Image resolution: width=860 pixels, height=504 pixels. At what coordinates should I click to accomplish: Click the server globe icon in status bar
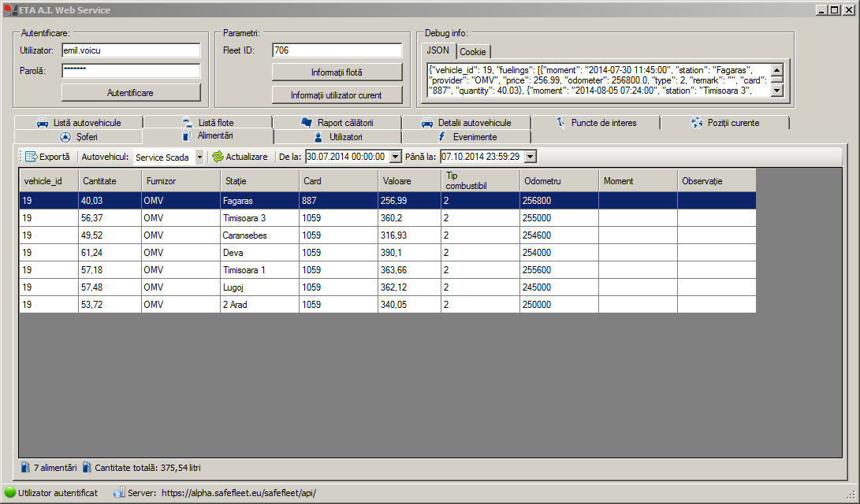pyautogui.click(x=119, y=492)
